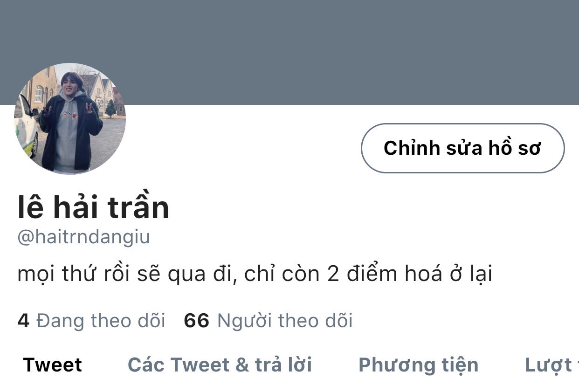
Task: Open the "66 Người theo dõi" followers list
Action: coord(269,321)
